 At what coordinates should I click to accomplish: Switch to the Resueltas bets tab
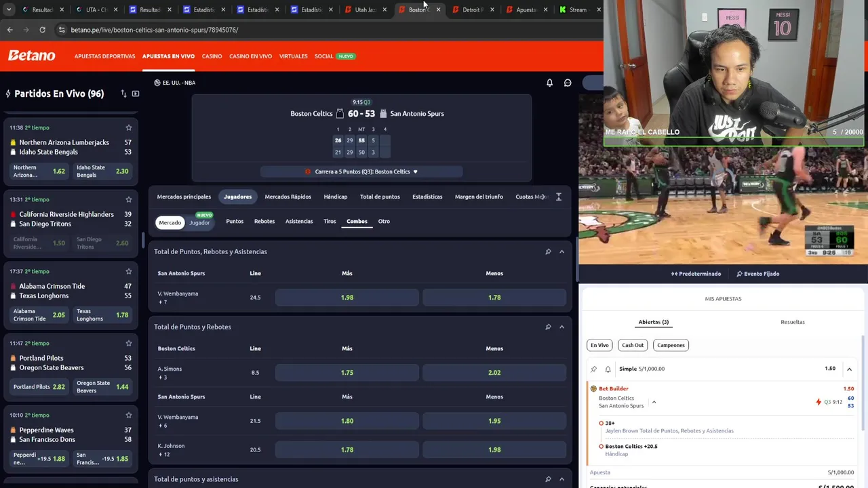793,322
